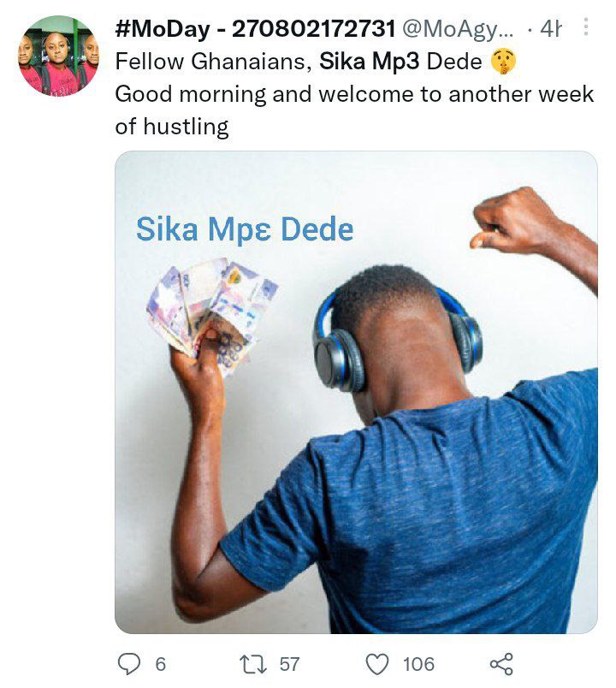Open the reply comment icon
The image size is (616, 688).
[129, 663]
